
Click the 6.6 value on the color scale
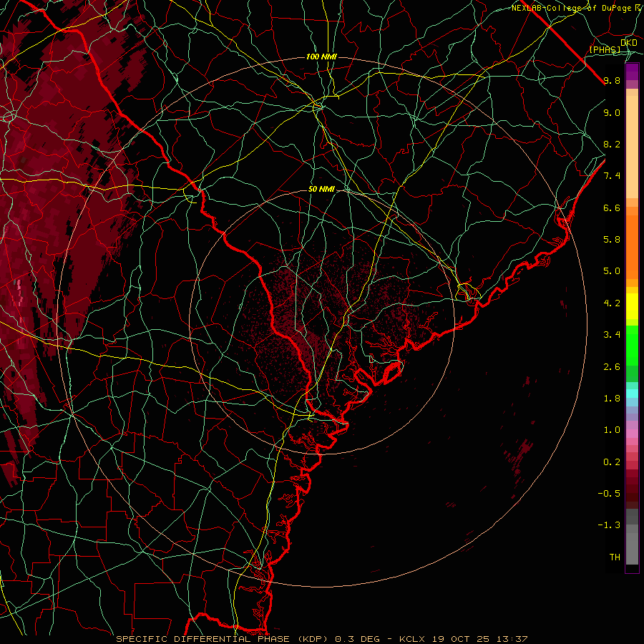(612, 208)
